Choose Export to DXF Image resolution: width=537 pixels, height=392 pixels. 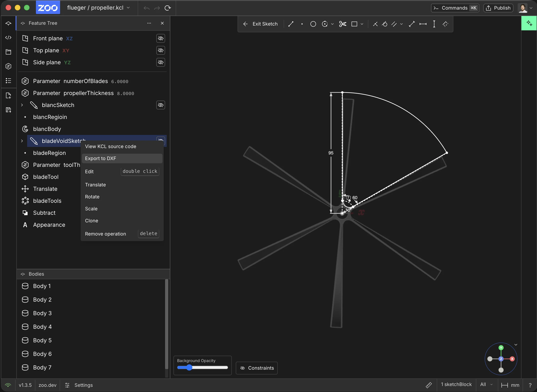(122, 158)
